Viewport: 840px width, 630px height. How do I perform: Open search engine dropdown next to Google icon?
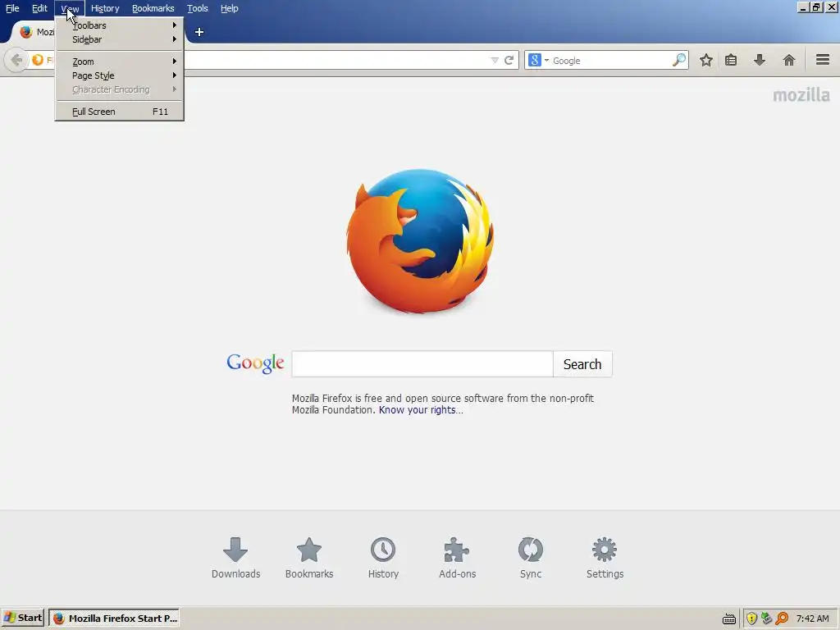pos(546,61)
